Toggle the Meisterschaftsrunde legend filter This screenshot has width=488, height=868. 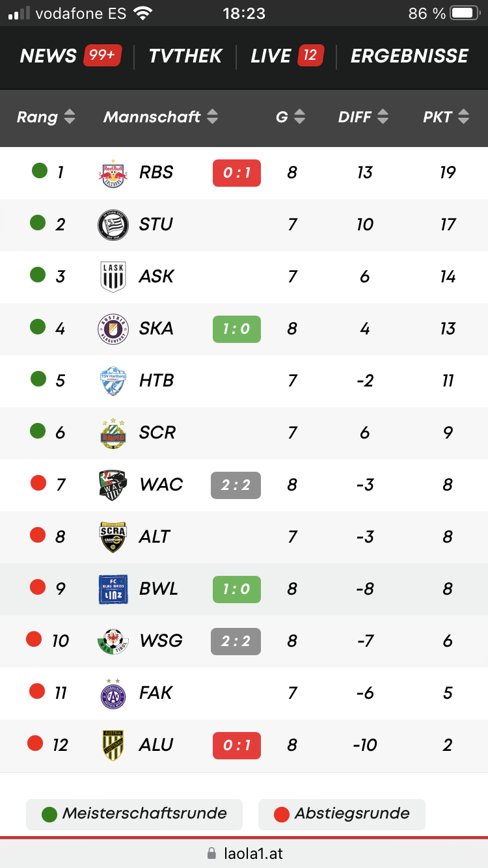[x=134, y=814]
